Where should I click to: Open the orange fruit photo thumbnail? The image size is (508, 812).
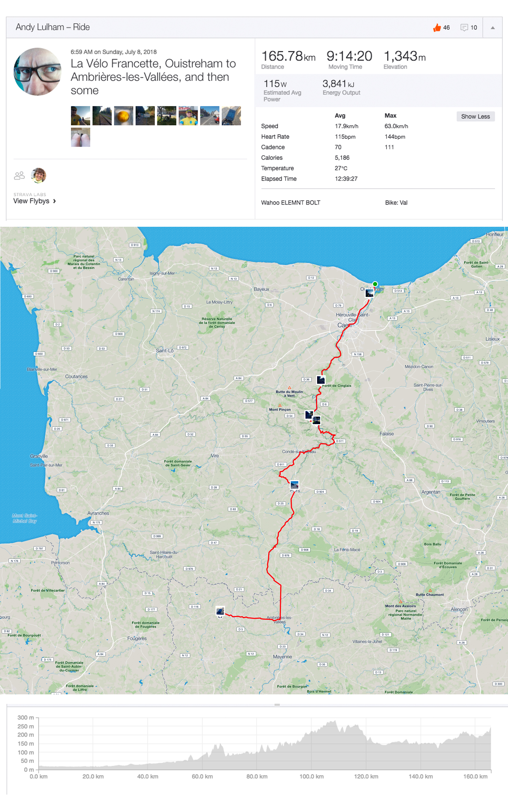(123, 116)
